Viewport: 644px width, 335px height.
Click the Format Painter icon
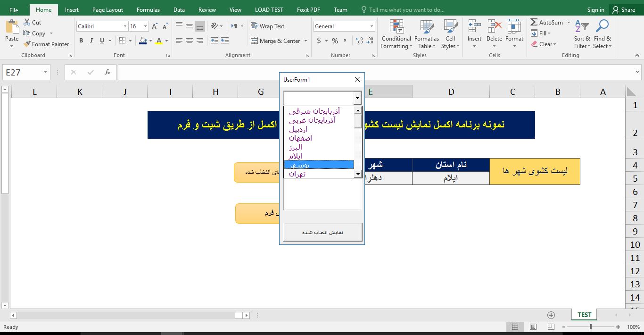27,44
